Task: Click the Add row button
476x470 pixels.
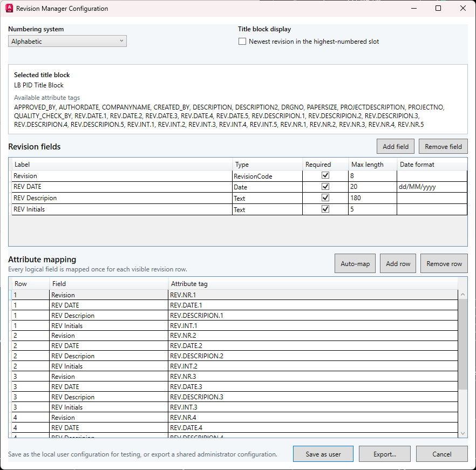Action: click(398, 263)
